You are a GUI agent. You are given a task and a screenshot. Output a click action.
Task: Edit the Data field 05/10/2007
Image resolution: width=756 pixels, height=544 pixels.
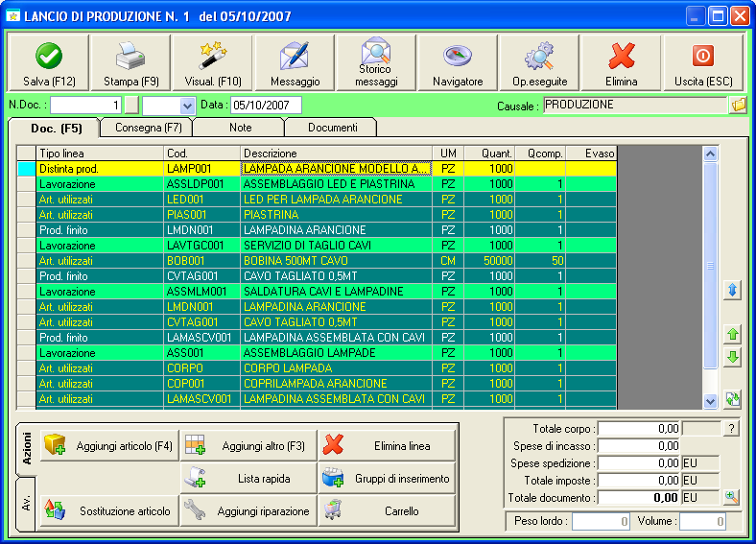coord(266,106)
